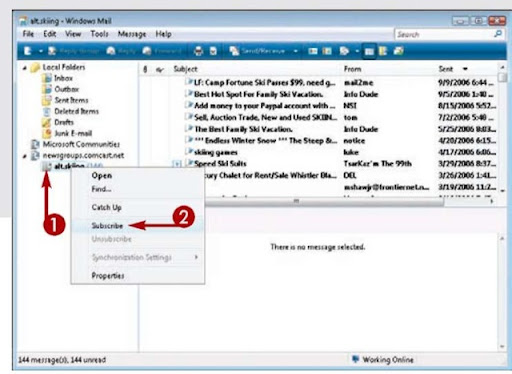The image size is (512, 374).
Task: Click in the Search input field
Action: tap(443, 34)
